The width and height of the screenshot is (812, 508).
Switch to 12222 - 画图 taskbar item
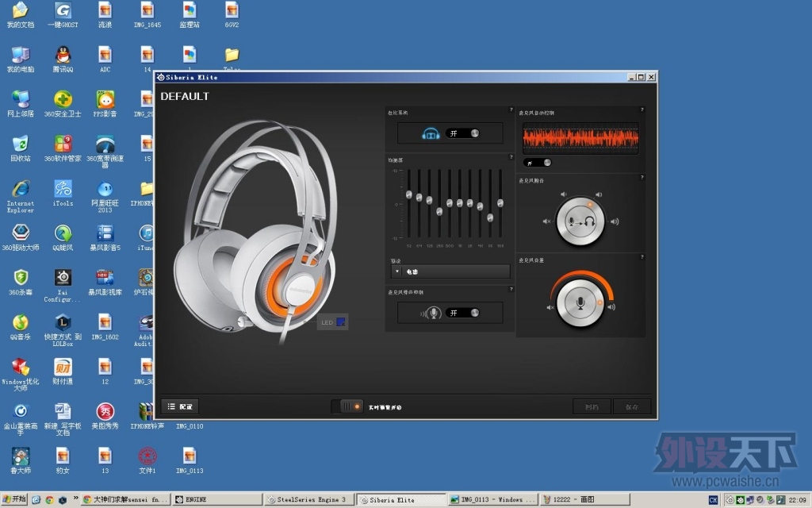pos(584,500)
